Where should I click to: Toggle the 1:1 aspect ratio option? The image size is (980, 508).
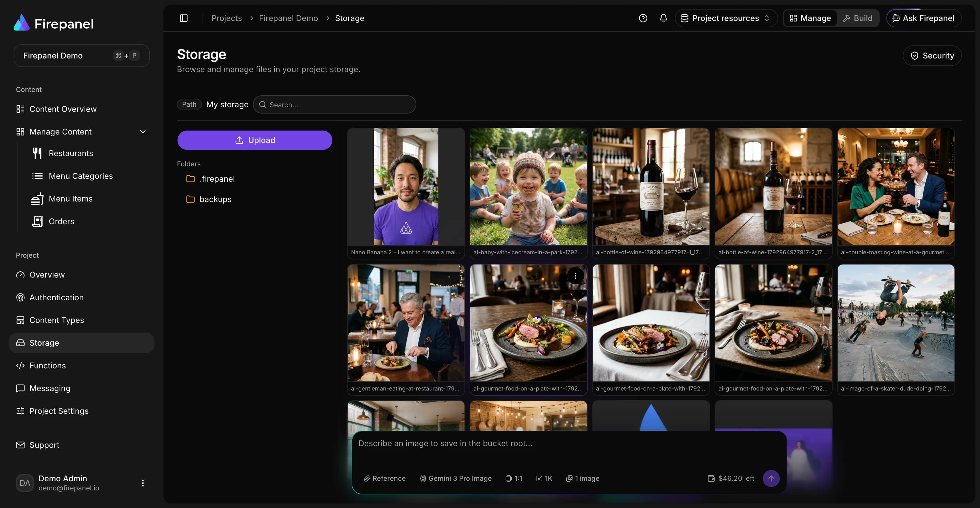tap(514, 478)
